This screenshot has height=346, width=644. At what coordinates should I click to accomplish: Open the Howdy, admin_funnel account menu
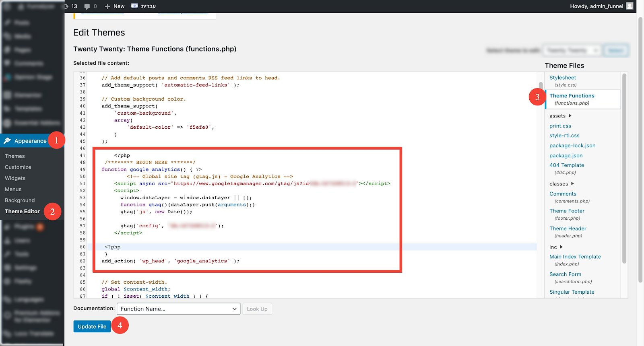click(x=597, y=6)
